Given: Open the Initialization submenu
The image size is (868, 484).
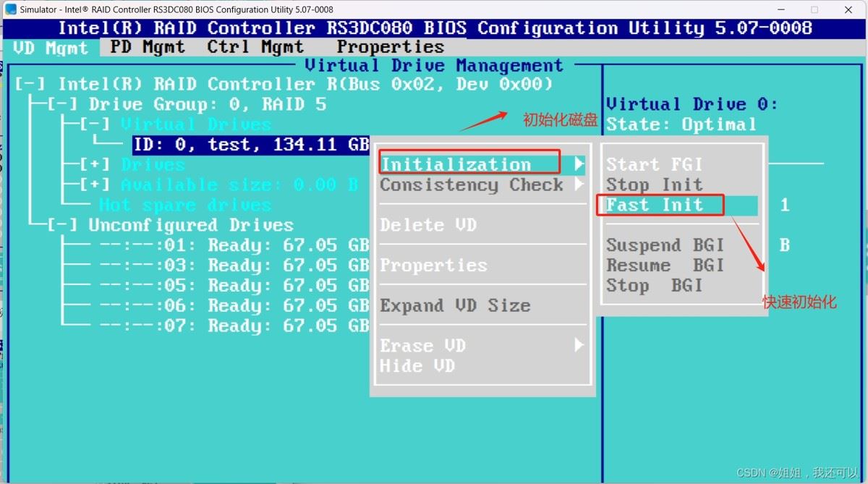Looking at the screenshot, I should coord(482,164).
